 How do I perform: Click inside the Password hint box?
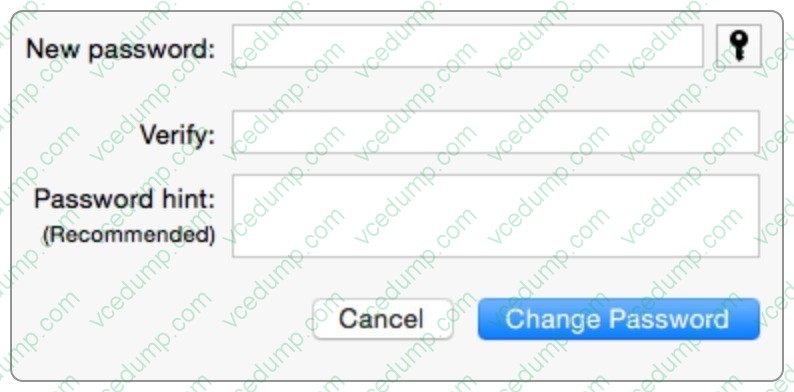coord(496,216)
